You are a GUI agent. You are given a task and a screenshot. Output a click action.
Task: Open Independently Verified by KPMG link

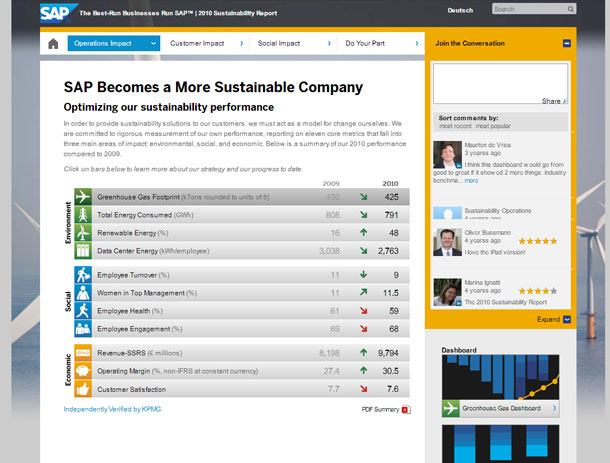click(112, 409)
